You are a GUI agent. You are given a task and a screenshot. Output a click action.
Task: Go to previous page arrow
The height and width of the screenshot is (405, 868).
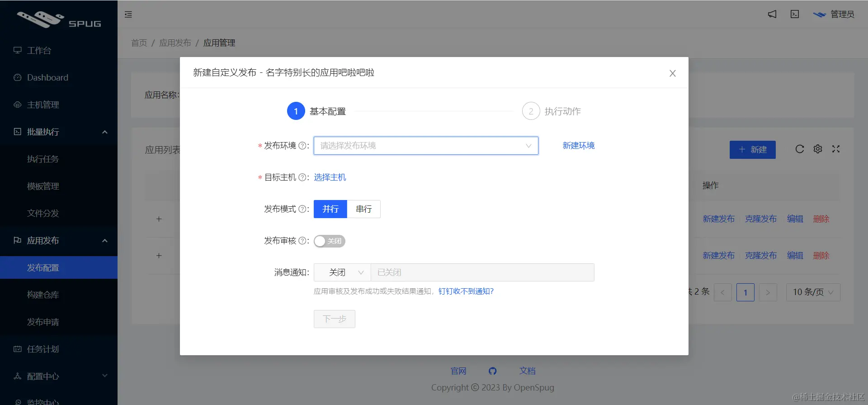(723, 292)
